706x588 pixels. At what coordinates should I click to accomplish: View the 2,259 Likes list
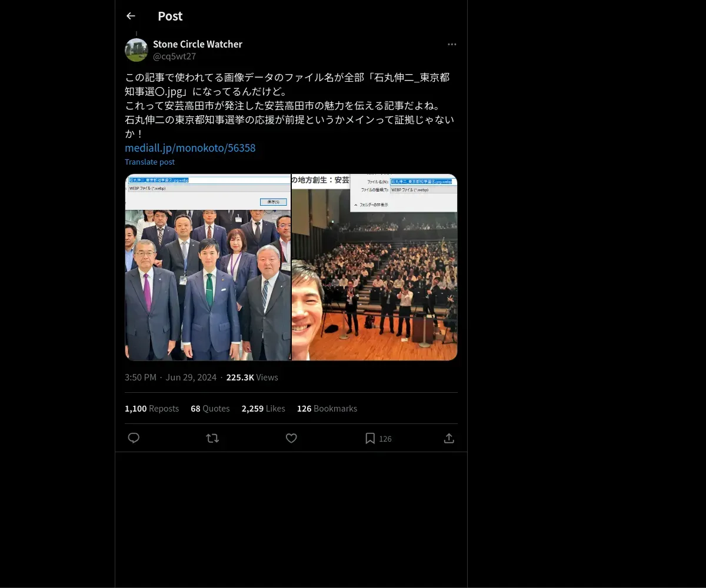(263, 408)
